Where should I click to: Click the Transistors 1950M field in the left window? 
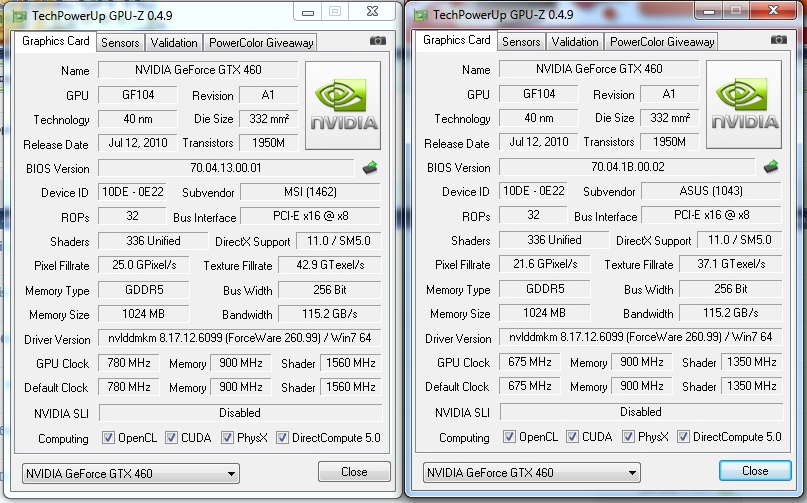pos(269,143)
